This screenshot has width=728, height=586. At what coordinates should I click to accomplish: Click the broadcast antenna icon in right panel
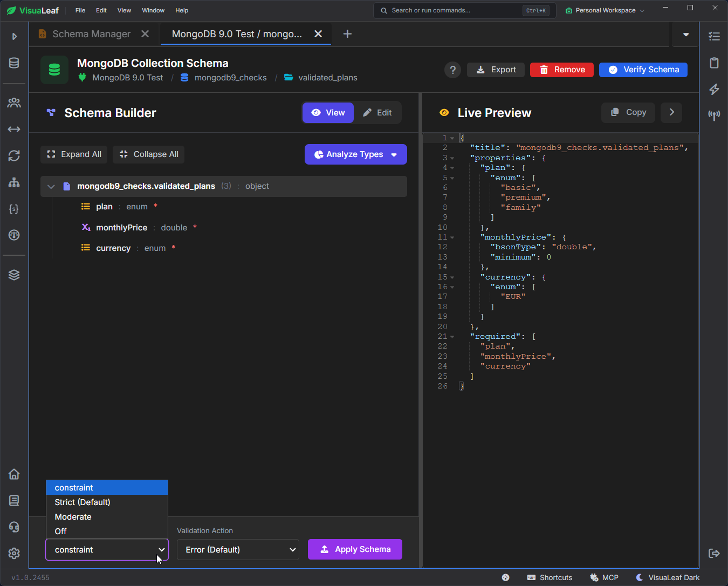(714, 115)
